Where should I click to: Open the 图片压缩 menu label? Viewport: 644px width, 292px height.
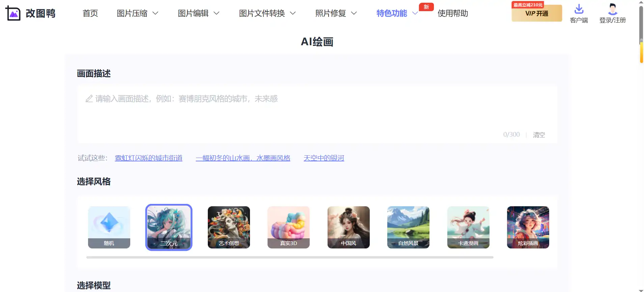tap(132, 13)
